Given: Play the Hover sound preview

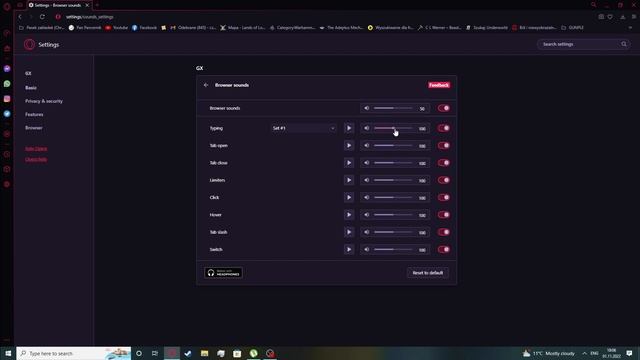Looking at the screenshot, I should click(349, 215).
